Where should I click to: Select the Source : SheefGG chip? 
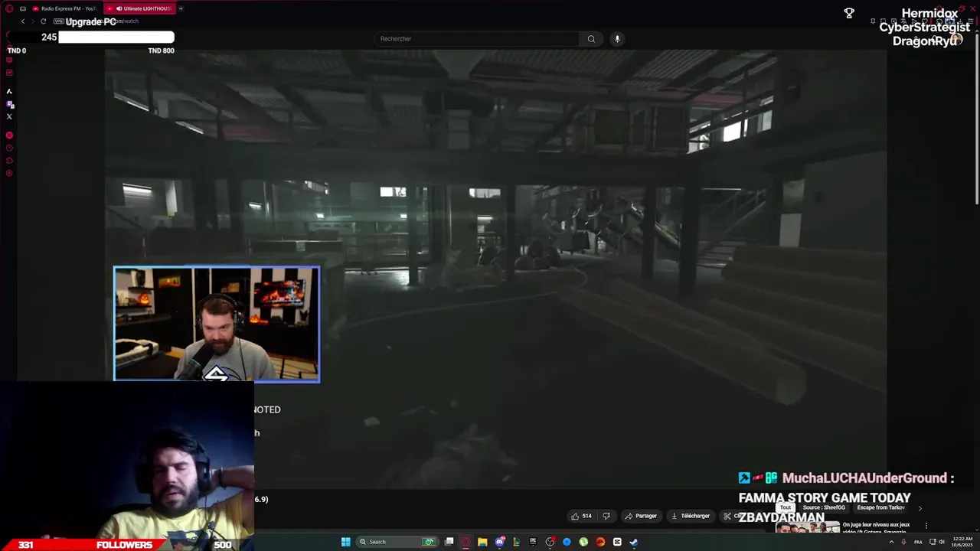point(824,507)
